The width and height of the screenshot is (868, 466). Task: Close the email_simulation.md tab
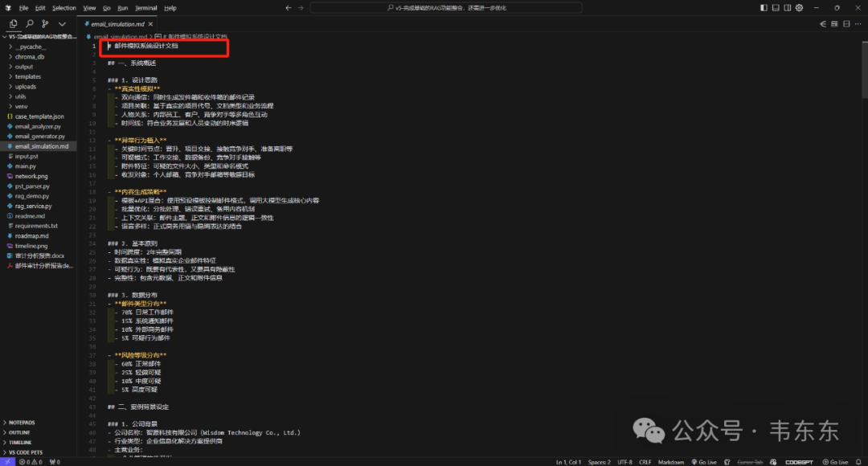pos(150,24)
